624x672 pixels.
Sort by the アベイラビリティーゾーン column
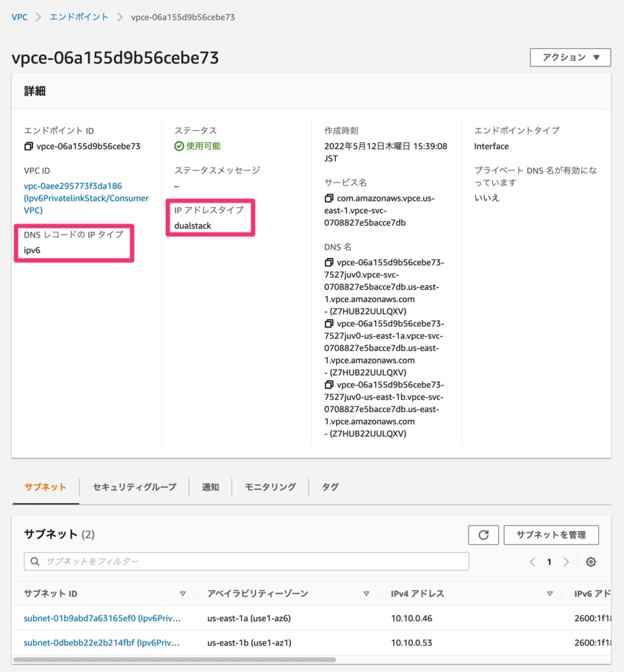point(367,593)
